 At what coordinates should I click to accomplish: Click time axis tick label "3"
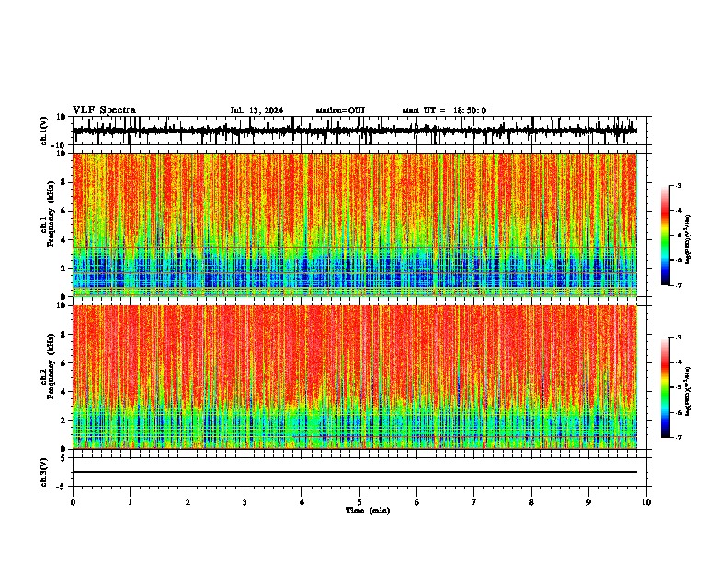[245, 502]
